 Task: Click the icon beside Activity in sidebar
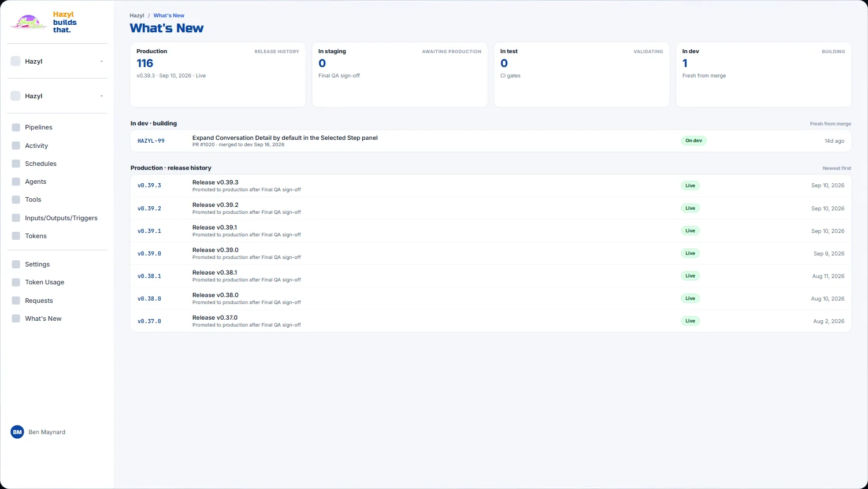click(x=16, y=146)
